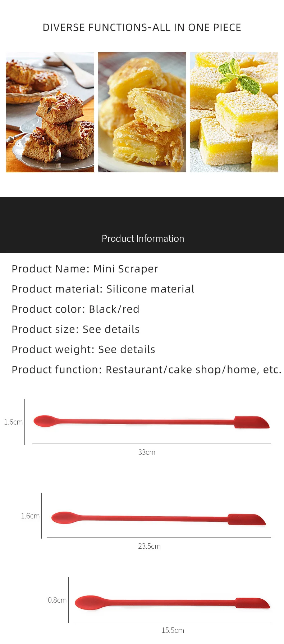Image resolution: width=284 pixels, height=644 pixels.
Task: Click the flaky pastry photo
Action: 142,112
